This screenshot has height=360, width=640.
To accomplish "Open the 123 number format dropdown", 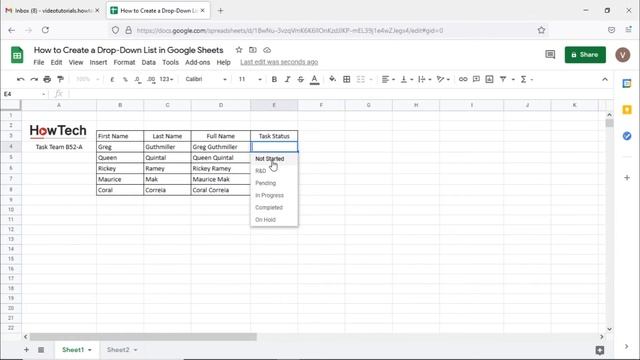I will coord(167,79).
